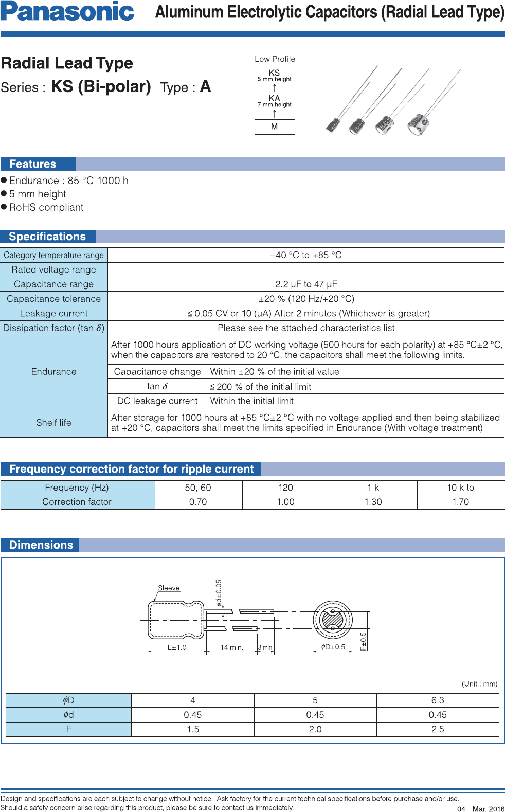The width and height of the screenshot is (505, 812).
Task: Click the Frequency correction factor heading
Action: click(x=131, y=469)
